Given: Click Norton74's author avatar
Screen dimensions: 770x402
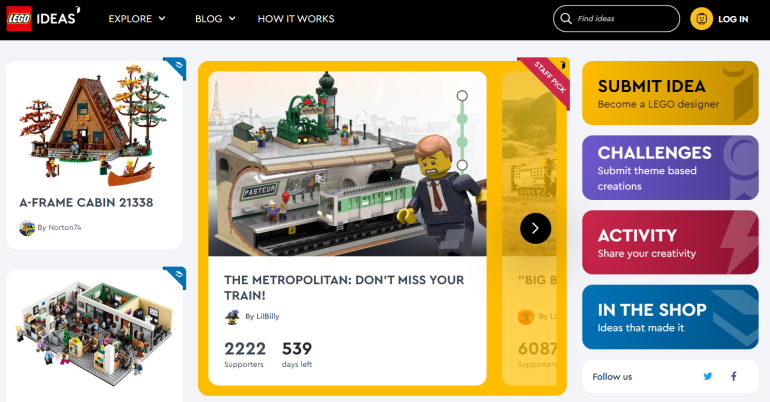Looking at the screenshot, I should point(27,228).
